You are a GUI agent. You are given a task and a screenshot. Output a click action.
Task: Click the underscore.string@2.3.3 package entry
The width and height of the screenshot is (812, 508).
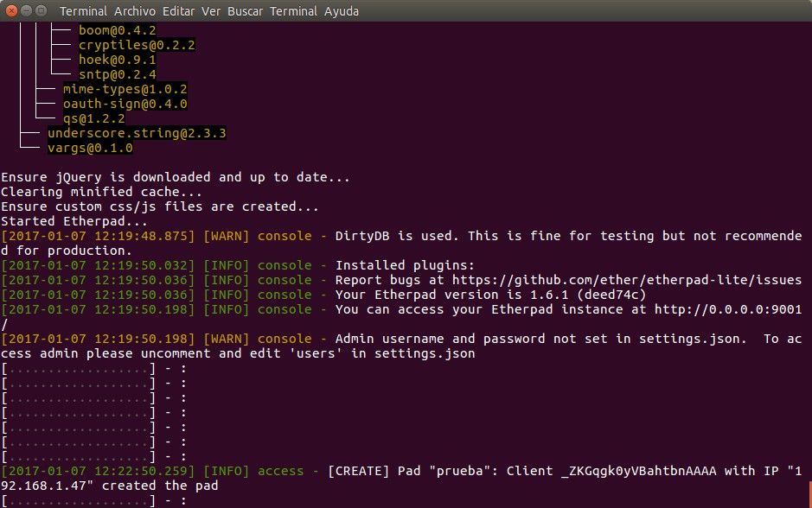click(137, 133)
